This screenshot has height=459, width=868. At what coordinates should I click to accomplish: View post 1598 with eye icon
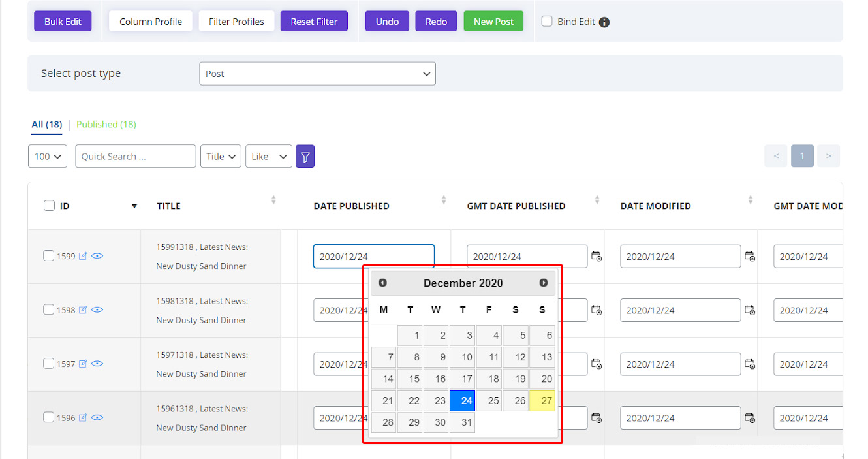(97, 310)
